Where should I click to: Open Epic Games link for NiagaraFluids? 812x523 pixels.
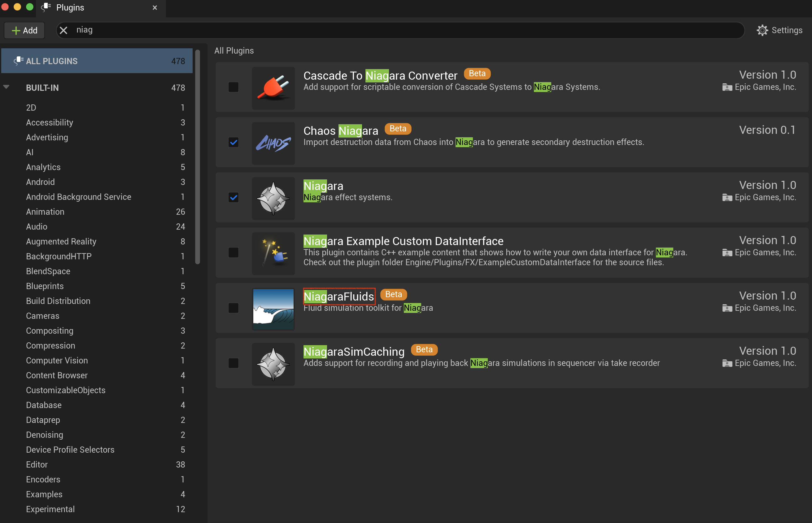pyautogui.click(x=759, y=308)
